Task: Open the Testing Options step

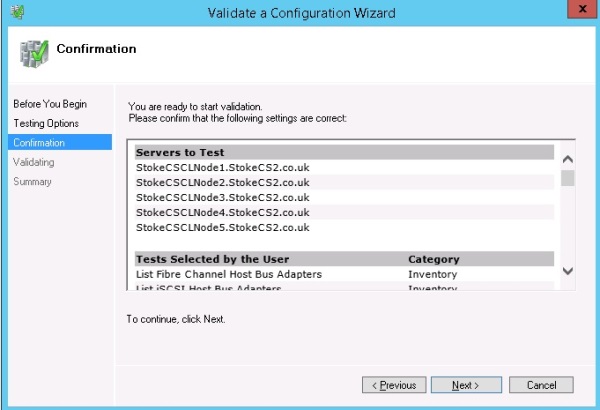Action: coord(46,123)
